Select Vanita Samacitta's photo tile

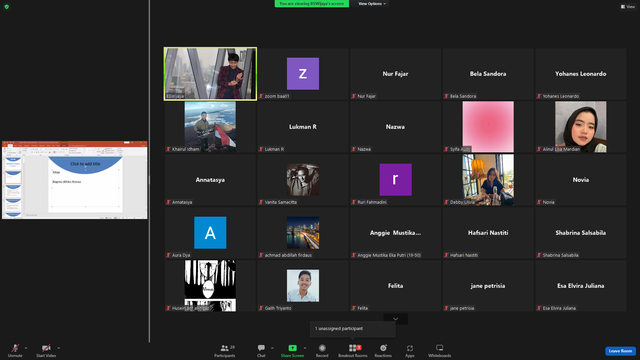[x=303, y=180]
